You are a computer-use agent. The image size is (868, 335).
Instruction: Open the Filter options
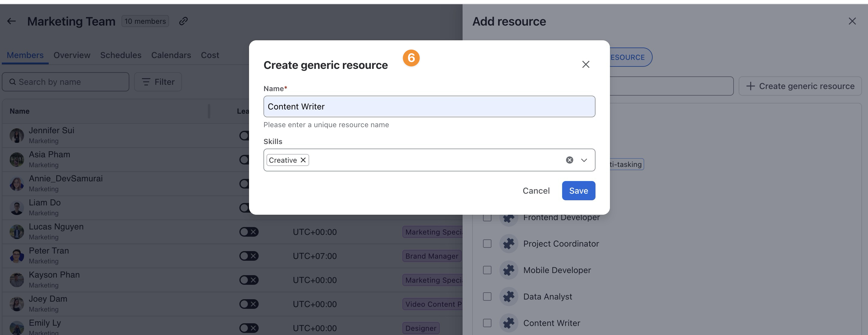158,82
